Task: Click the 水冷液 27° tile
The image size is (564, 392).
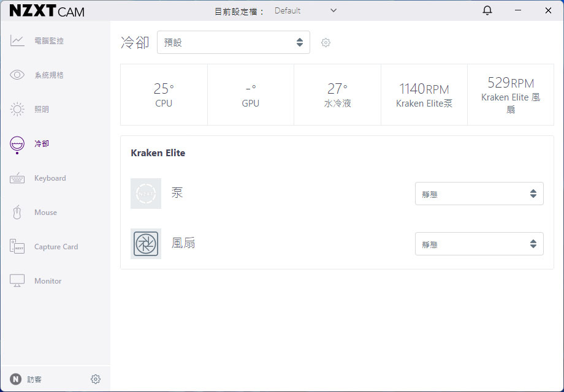Action: (x=337, y=94)
